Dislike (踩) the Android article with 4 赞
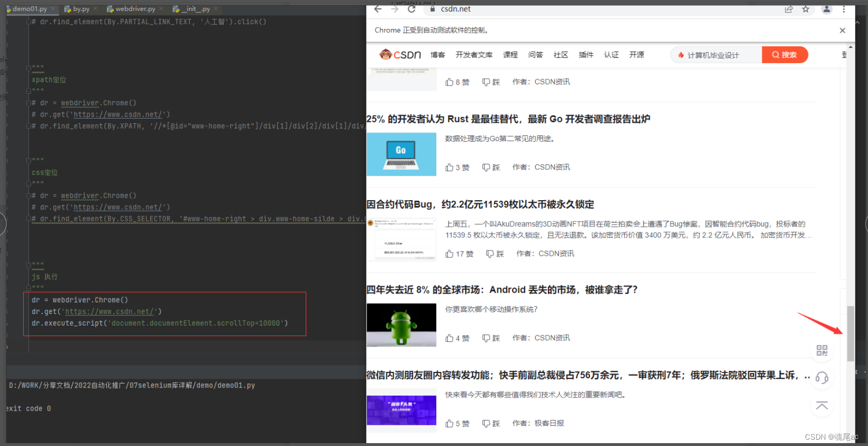This screenshot has width=868, height=446. [491, 338]
